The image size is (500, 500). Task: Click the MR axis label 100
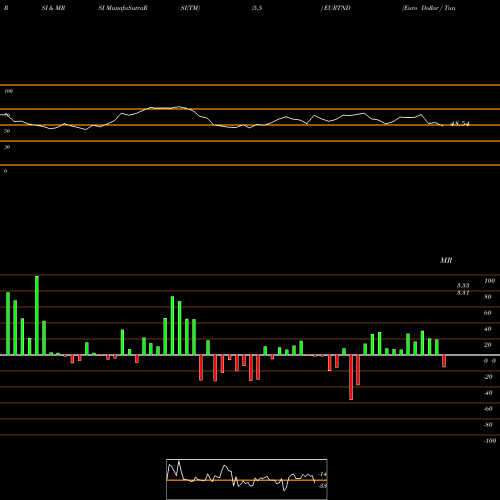tap(489, 281)
